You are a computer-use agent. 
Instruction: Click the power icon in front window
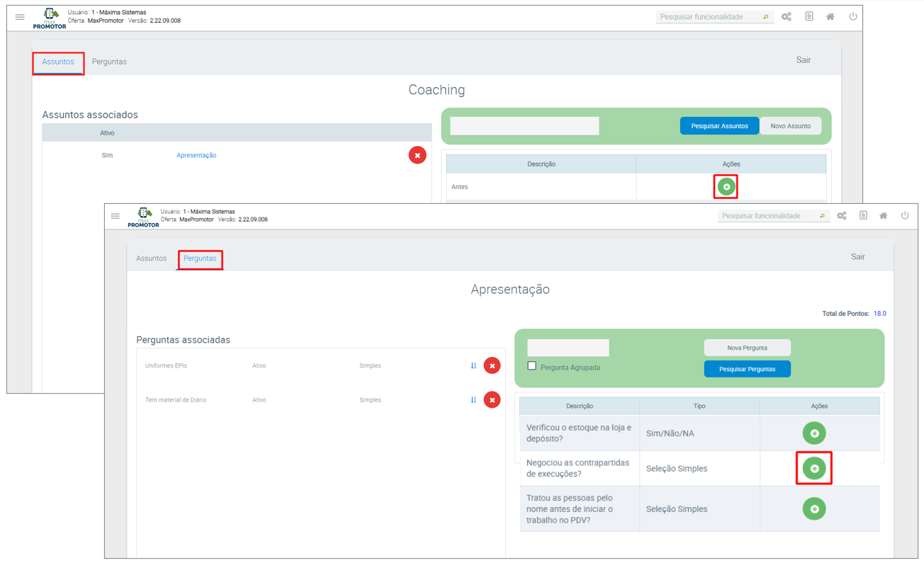(x=905, y=216)
